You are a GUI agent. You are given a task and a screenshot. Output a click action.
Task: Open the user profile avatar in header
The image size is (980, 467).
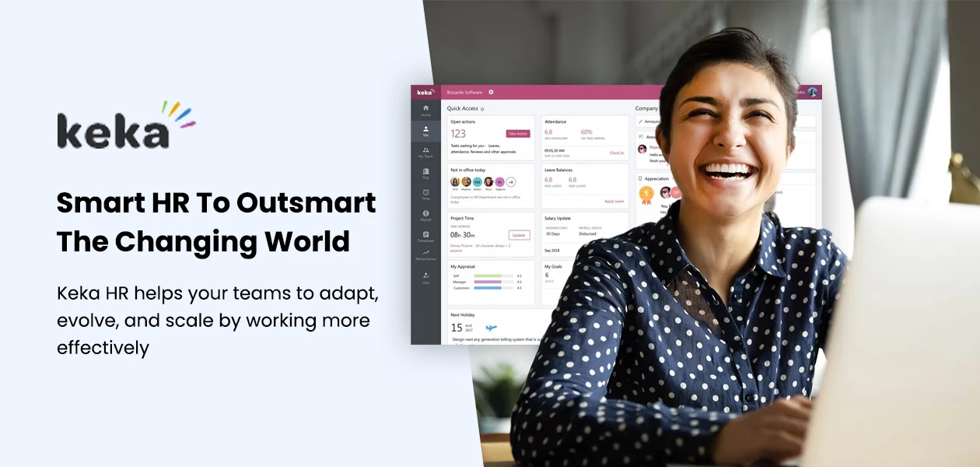click(812, 92)
